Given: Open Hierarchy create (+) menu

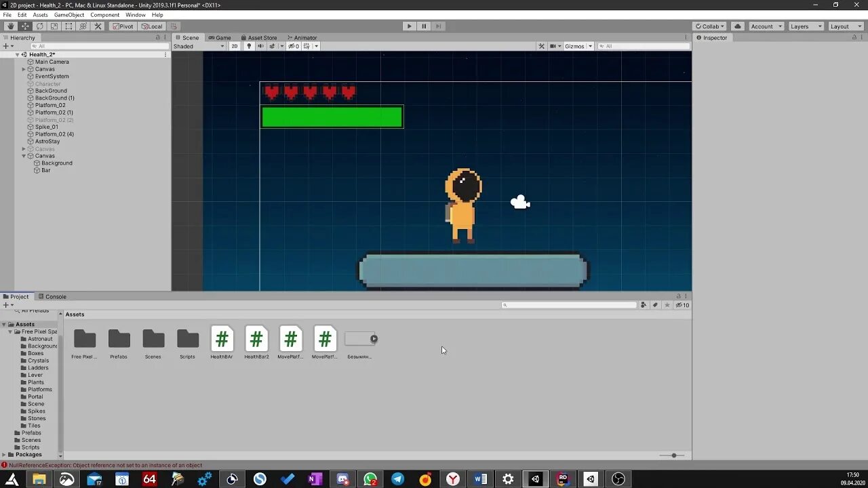Looking at the screenshot, I should [7, 46].
